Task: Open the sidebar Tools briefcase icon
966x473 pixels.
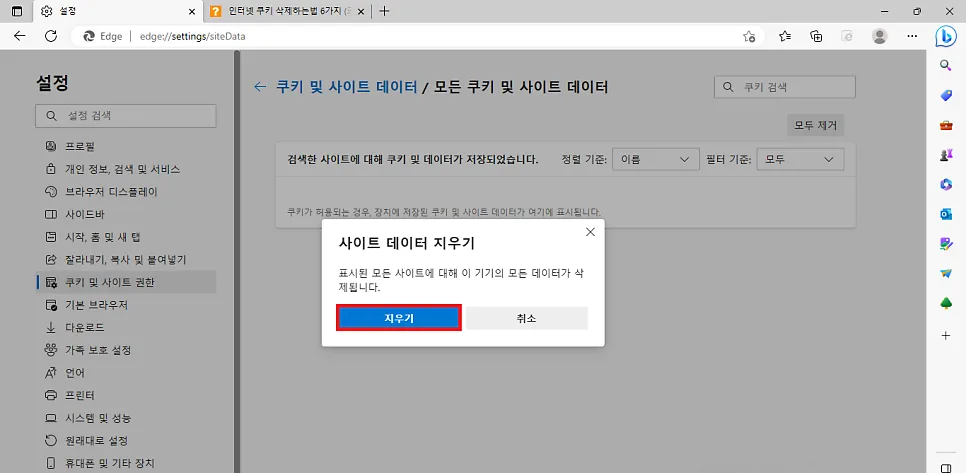Action: [x=946, y=125]
